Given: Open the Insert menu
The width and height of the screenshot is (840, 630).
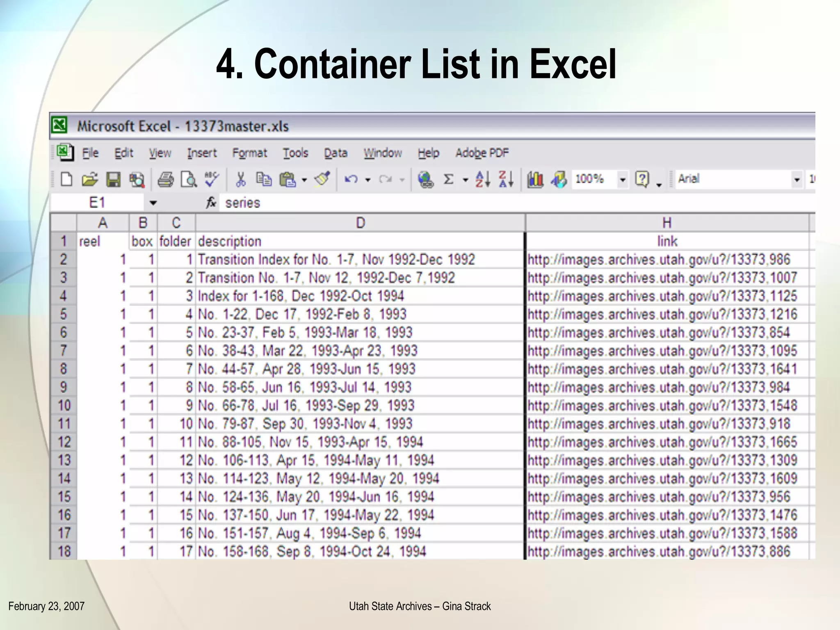Looking at the screenshot, I should click(202, 153).
